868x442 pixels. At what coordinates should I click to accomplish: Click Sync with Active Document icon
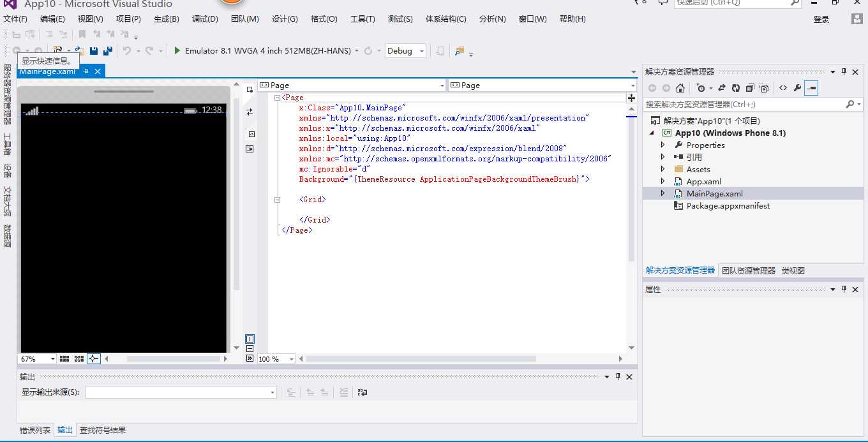click(722, 88)
